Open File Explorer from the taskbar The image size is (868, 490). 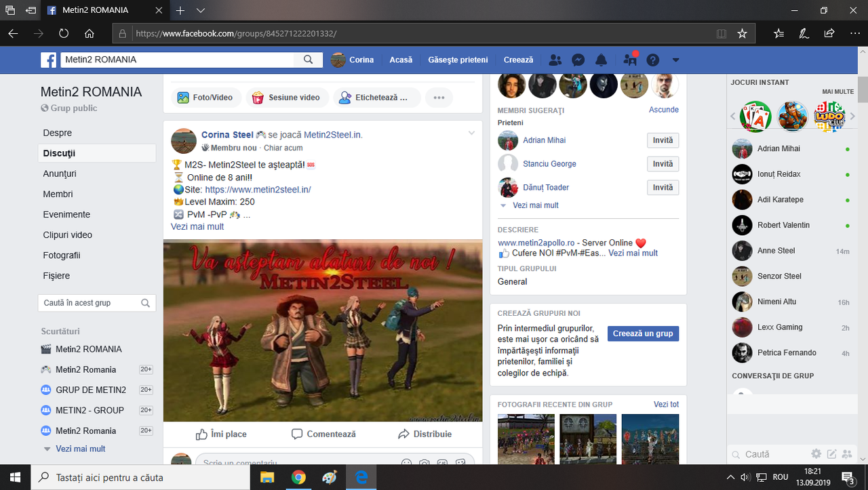[x=267, y=477]
